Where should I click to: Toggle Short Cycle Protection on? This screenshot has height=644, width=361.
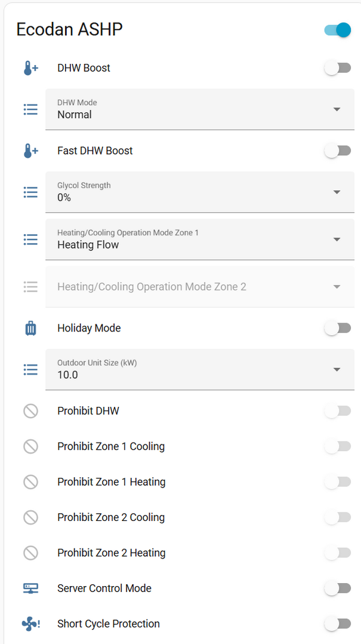338,624
